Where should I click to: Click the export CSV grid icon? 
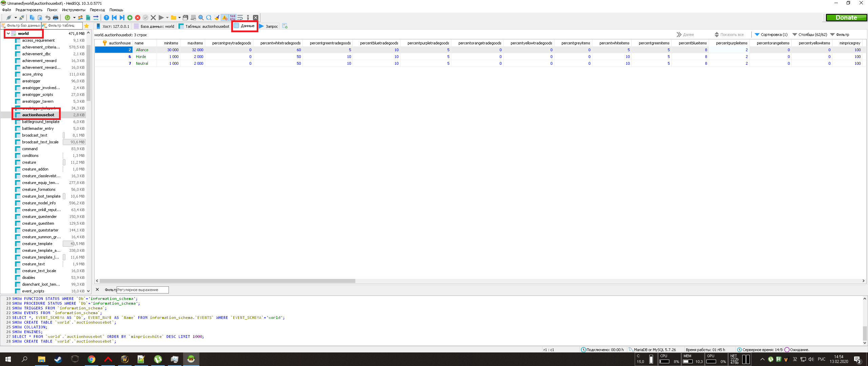88,18
